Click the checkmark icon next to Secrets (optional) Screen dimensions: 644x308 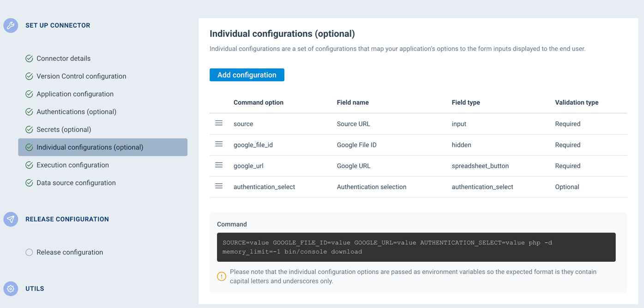(29, 129)
